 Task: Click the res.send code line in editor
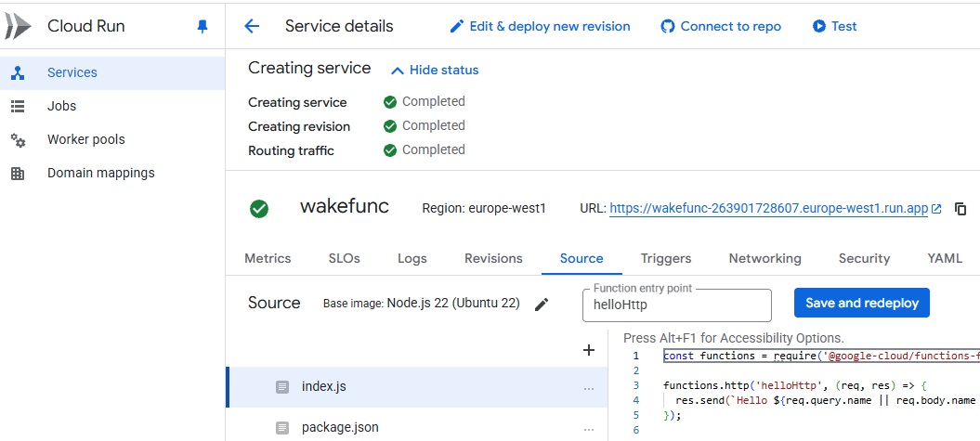point(825,400)
